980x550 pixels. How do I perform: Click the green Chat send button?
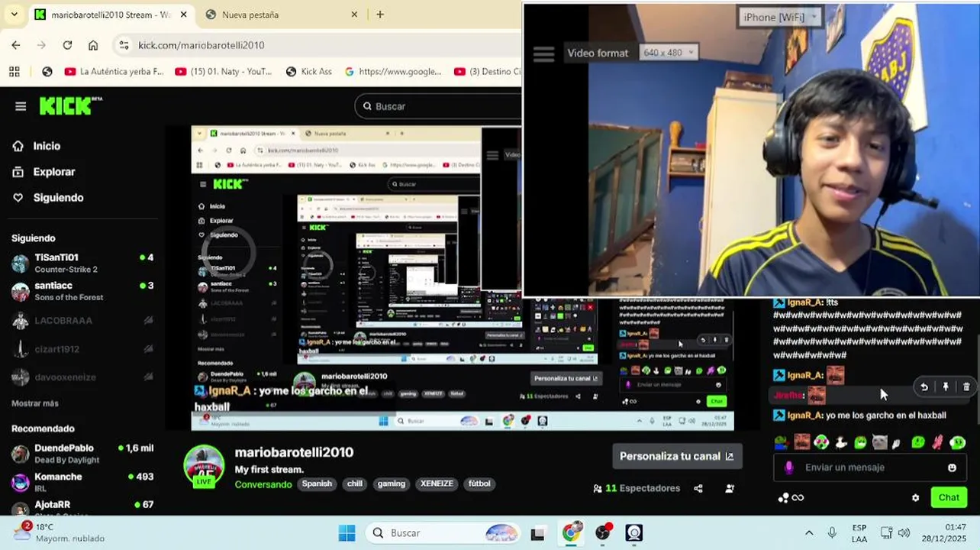point(949,497)
